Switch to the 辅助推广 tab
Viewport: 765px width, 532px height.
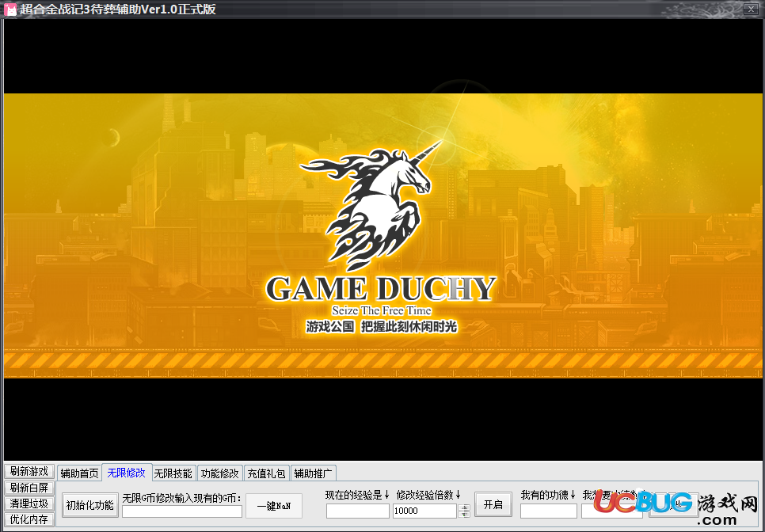(x=314, y=473)
